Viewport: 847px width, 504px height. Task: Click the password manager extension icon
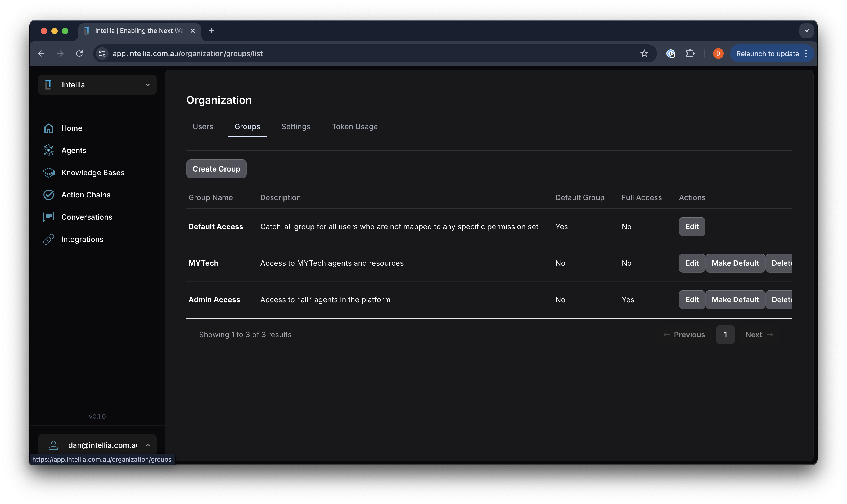coord(670,53)
